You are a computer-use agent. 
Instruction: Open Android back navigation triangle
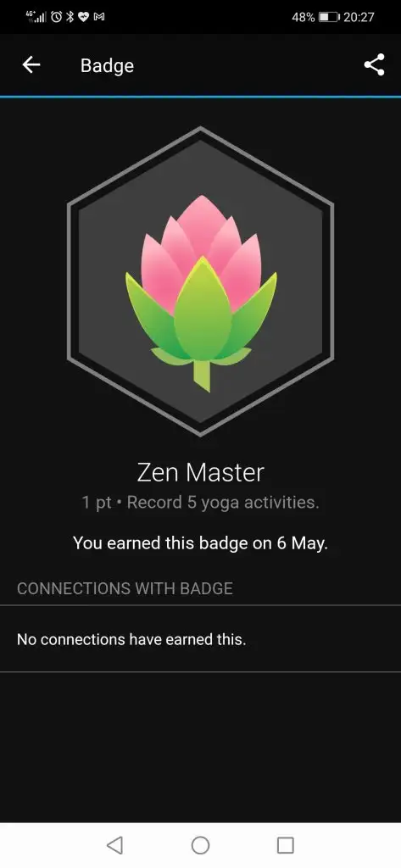pos(114,845)
